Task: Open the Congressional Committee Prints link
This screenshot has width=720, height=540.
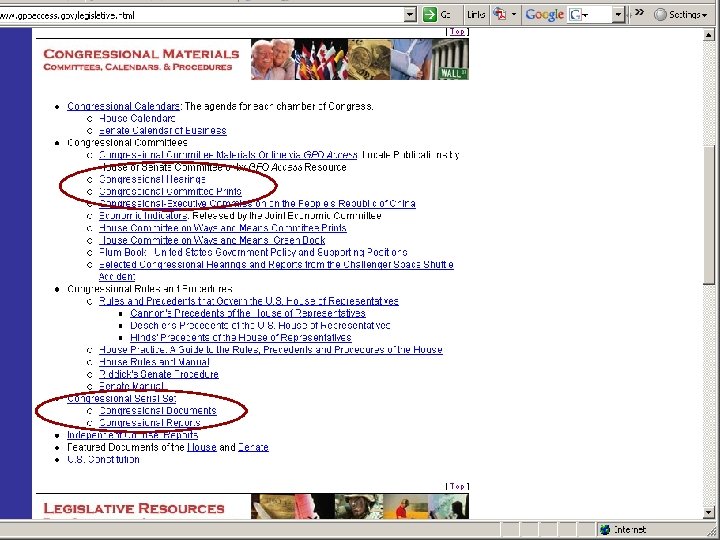Action: pyautogui.click(x=170, y=191)
